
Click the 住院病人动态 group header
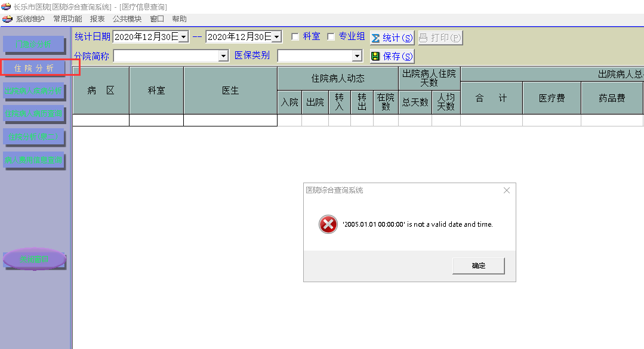pyautogui.click(x=338, y=78)
